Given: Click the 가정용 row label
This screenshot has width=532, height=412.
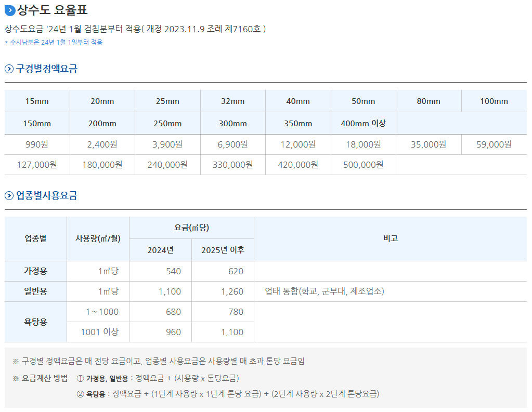Looking at the screenshot, I should [x=35, y=271].
